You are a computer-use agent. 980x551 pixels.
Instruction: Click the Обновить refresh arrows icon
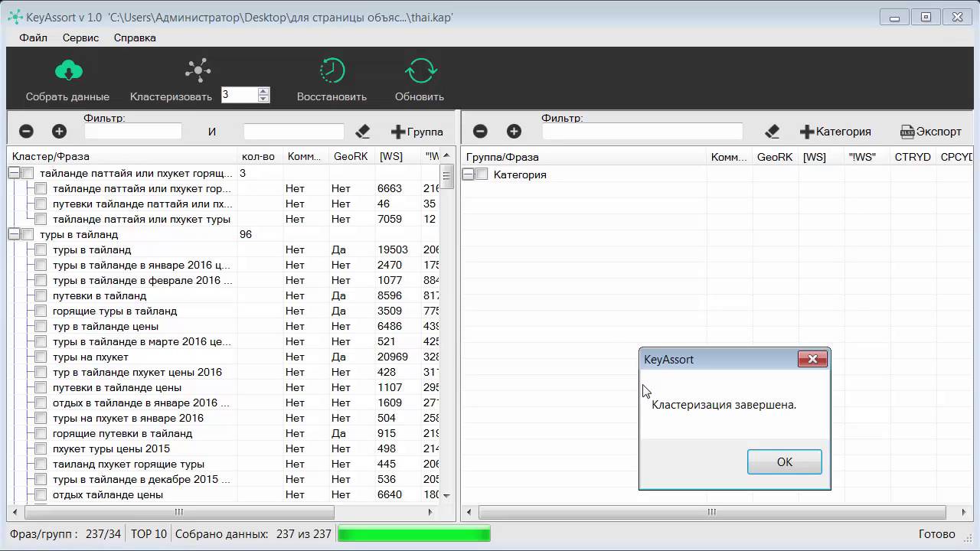point(420,71)
